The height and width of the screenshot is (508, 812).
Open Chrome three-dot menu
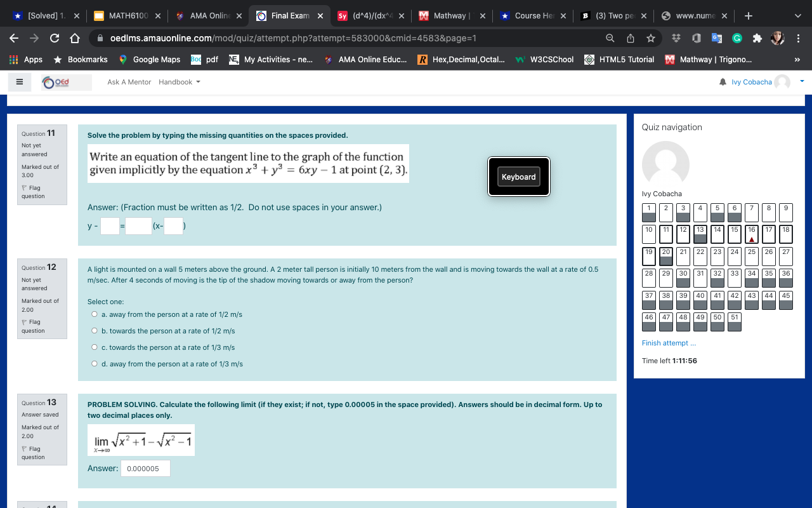click(798, 38)
